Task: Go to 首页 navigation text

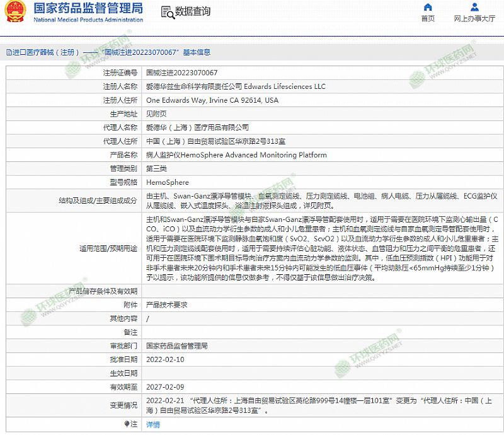Action: 428,19
